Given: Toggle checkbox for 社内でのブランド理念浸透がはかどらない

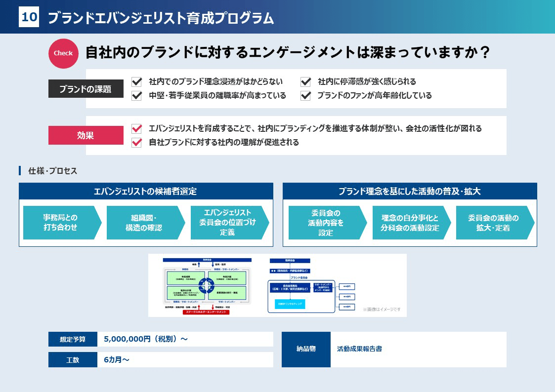Looking at the screenshot, I should pos(137,81).
